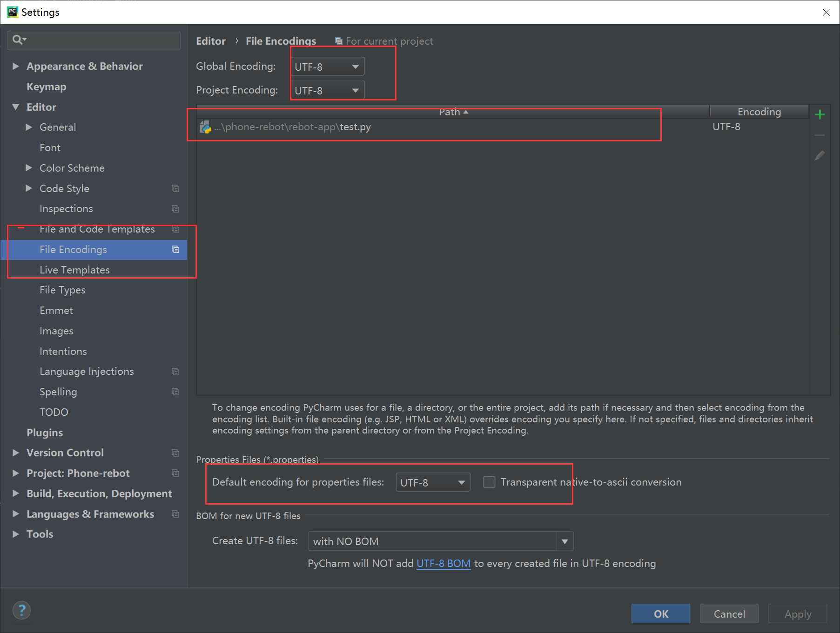The height and width of the screenshot is (633, 840).
Task: Click project-level icon beside Language Injections
Action: point(175,372)
